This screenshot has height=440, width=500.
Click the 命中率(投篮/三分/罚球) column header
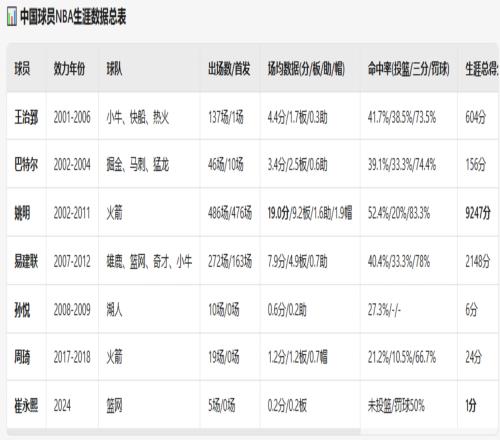click(x=409, y=69)
